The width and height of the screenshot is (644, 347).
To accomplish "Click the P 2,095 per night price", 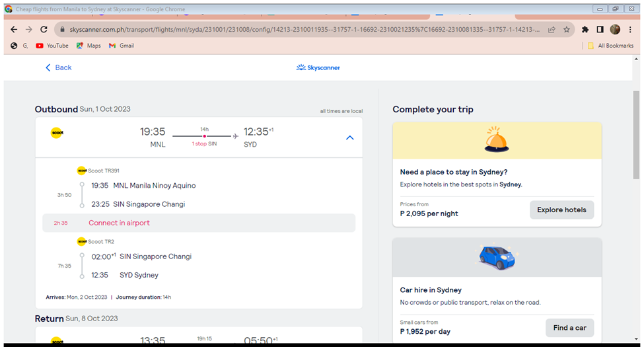I will click(x=429, y=213).
